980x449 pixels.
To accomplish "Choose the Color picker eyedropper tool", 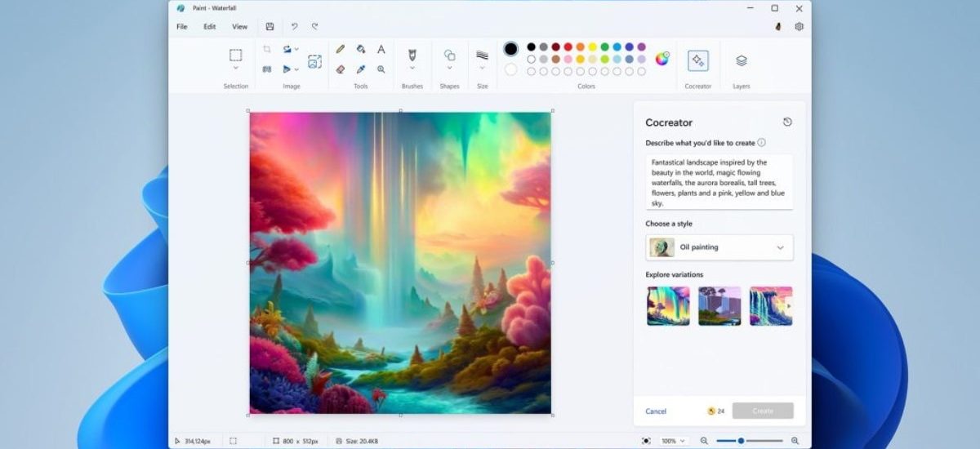I will tap(361, 69).
